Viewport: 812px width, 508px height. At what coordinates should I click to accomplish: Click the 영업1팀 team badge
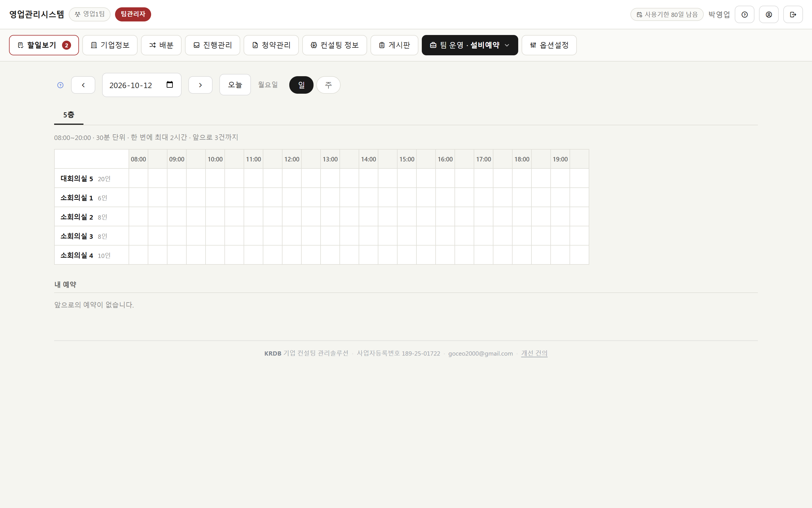(90, 14)
